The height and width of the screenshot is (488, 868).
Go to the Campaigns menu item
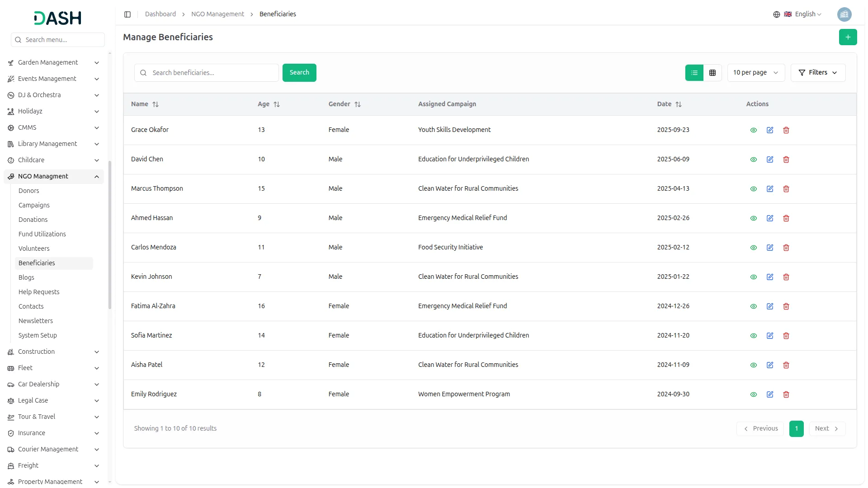click(x=34, y=205)
